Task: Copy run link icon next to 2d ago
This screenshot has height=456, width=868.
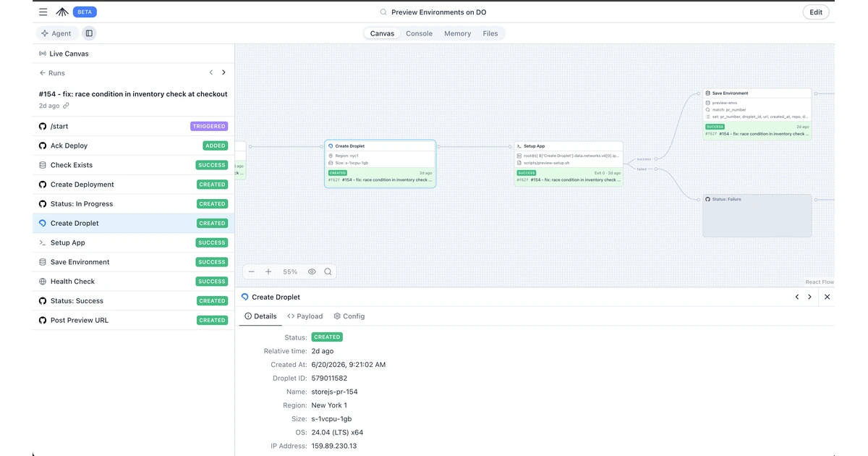Action: point(66,106)
